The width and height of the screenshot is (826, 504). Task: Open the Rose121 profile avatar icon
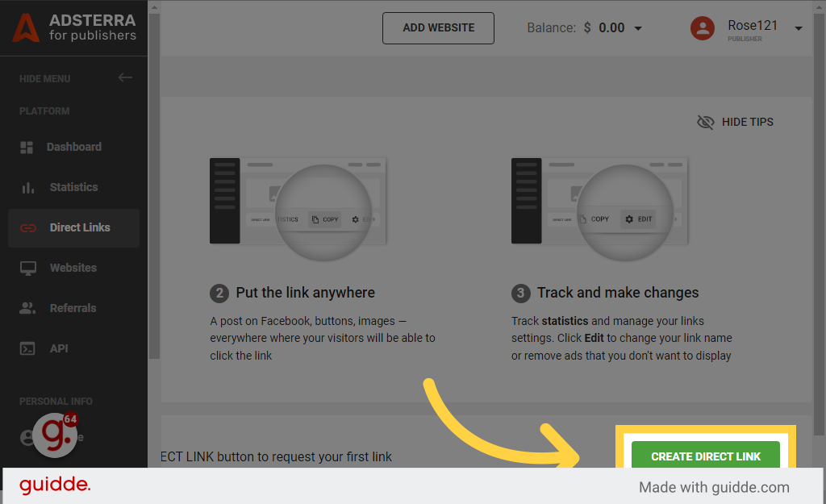pos(702,27)
